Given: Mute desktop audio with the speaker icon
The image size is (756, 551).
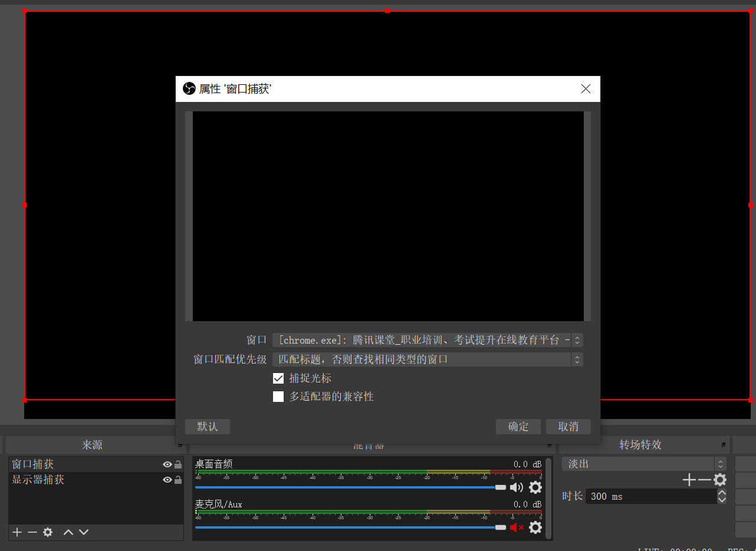Looking at the screenshot, I should [517, 487].
